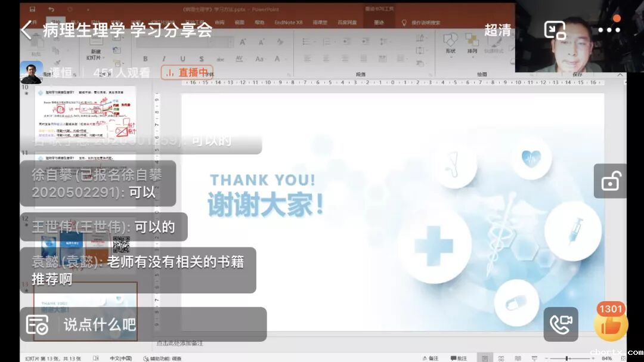The image size is (644, 362).
Task: Click the Notes (备注) button in status bar
Action: pyautogui.click(x=429, y=358)
